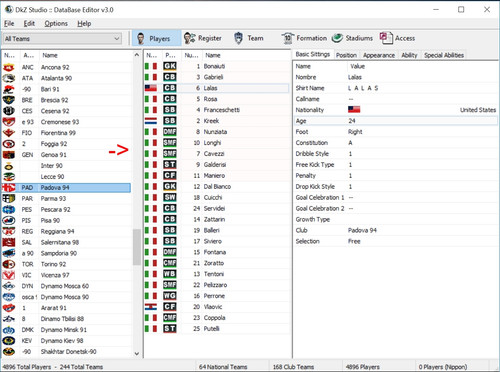Edit the Nombre value Lalas
The height and width of the screenshot is (372, 500).
click(355, 77)
